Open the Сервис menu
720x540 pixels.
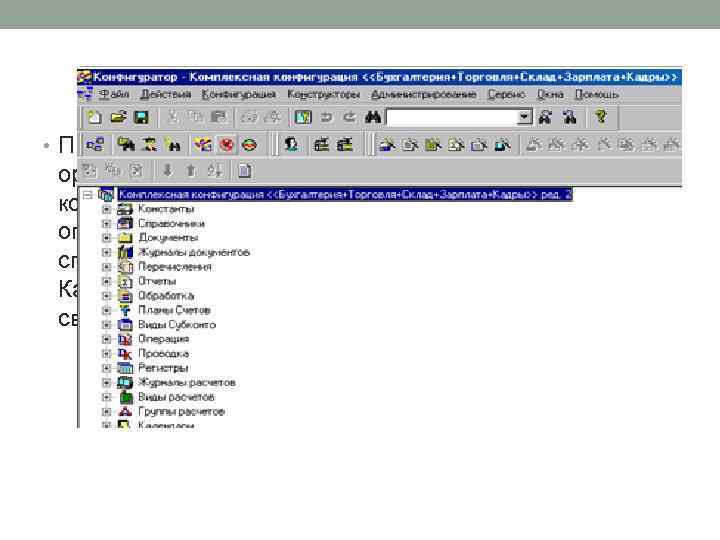(506, 95)
